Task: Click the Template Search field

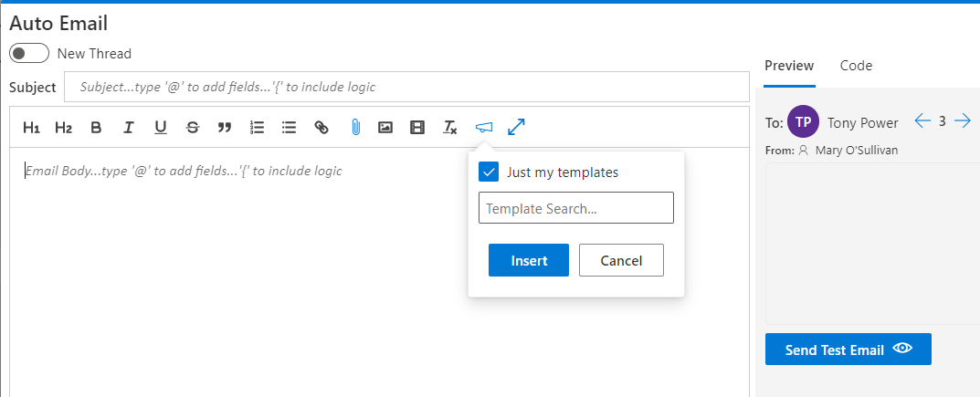Action: 576,208
